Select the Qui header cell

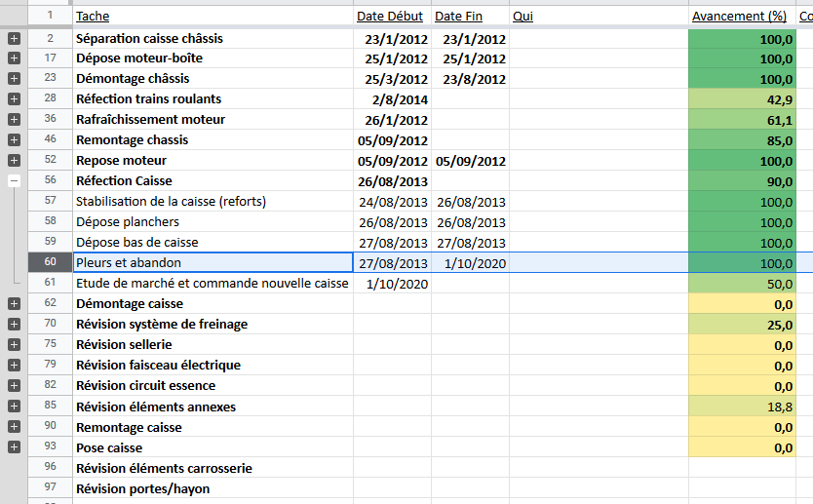[598, 17]
